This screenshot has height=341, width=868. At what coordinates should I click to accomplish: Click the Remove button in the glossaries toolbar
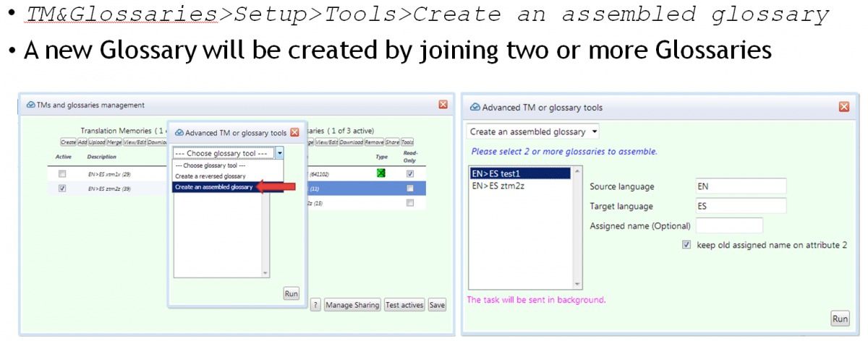click(x=374, y=142)
